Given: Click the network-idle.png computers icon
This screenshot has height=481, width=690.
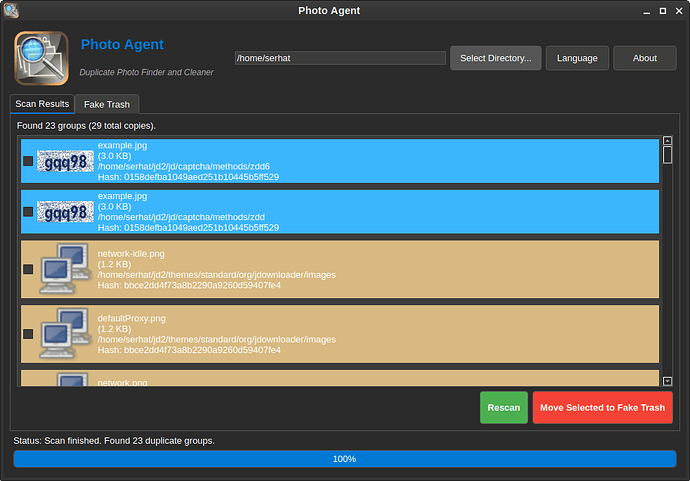Looking at the screenshot, I should 66,269.
